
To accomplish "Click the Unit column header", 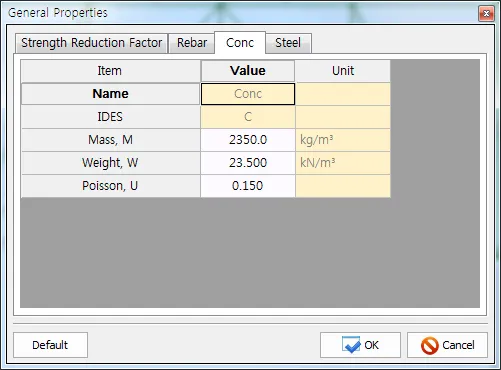I will point(343,71).
